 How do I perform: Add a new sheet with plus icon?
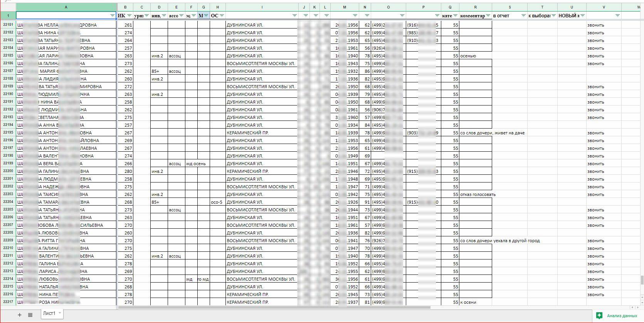[x=20, y=315]
